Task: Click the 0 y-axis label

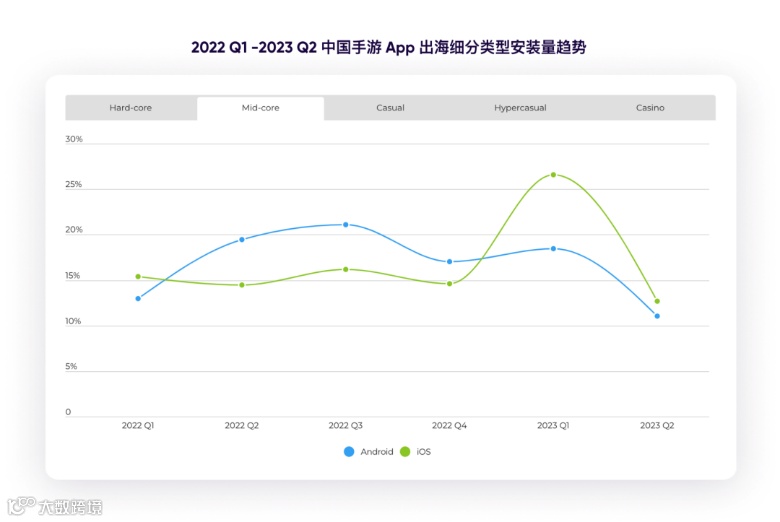Action: point(68,412)
